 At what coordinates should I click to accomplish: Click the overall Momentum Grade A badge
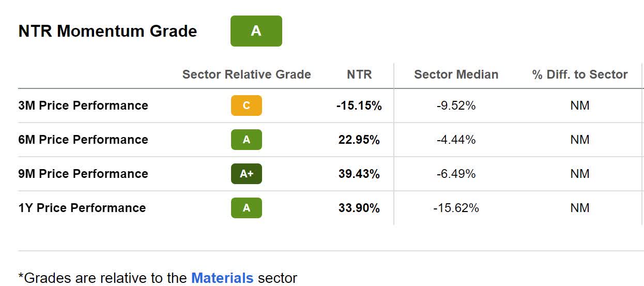pos(256,31)
